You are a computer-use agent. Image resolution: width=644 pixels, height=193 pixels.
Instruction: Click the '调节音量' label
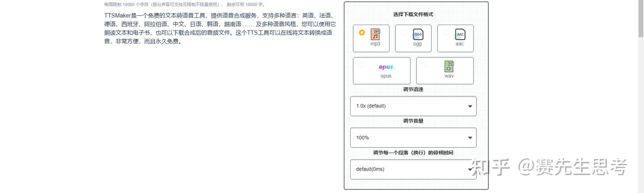pyautogui.click(x=413, y=121)
